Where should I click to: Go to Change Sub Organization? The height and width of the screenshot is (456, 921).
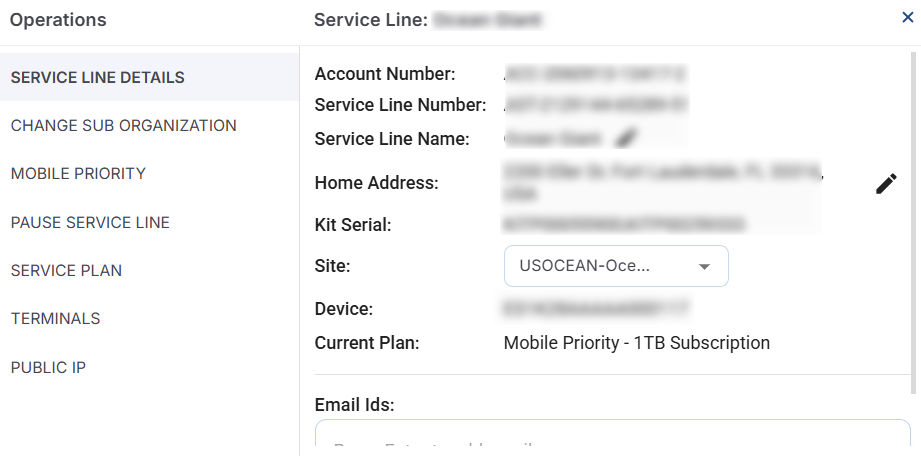point(123,126)
